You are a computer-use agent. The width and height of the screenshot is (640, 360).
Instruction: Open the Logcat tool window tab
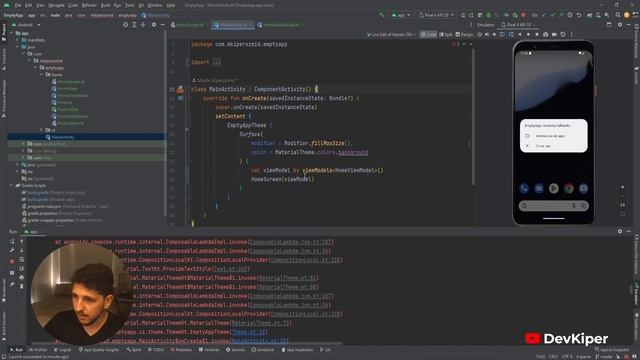(x=62, y=350)
